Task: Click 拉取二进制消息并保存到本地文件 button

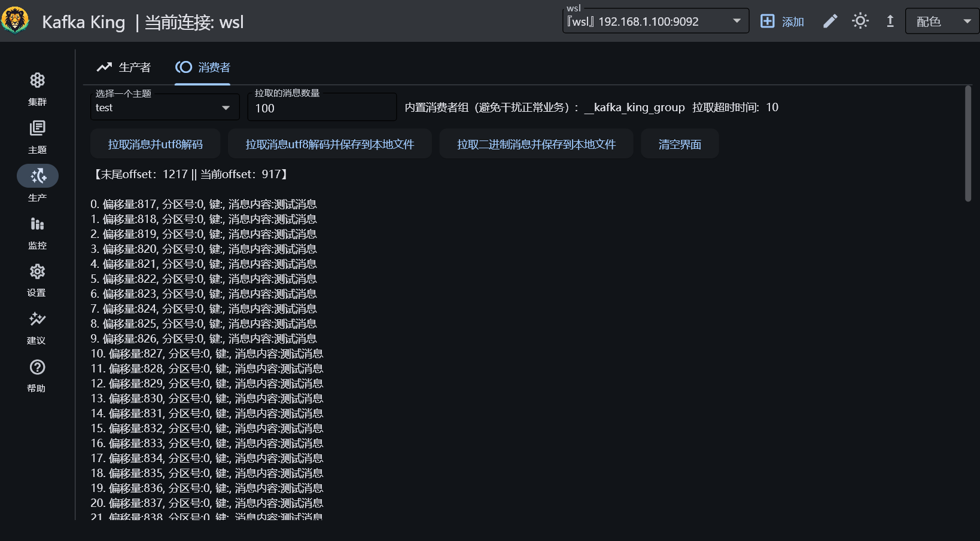Action: coord(536,144)
